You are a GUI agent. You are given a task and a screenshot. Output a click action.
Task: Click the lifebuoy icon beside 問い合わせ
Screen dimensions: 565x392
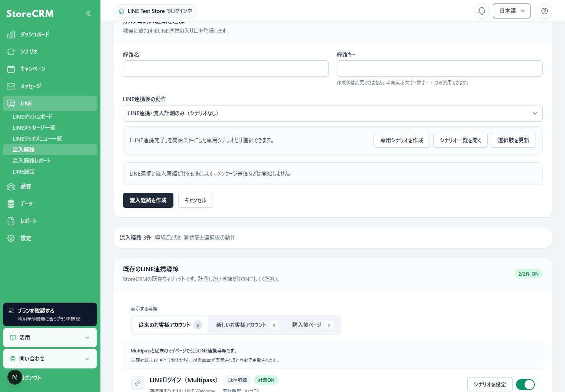point(13,359)
